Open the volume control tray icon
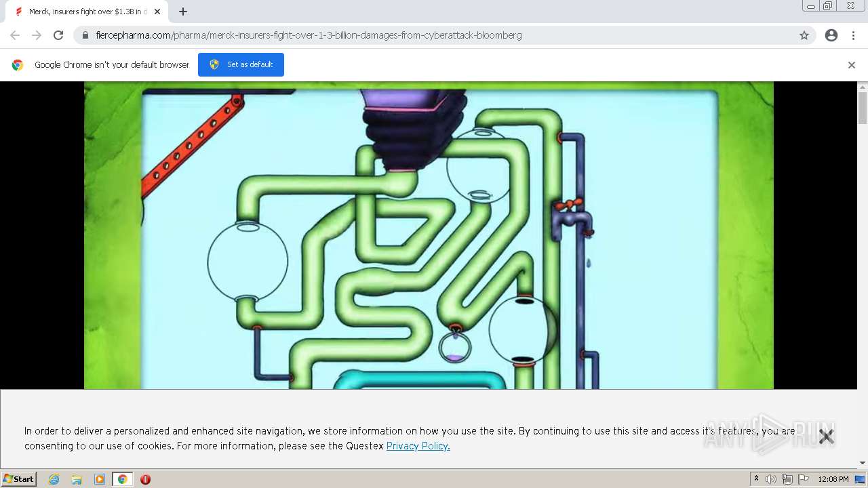Screen dimensions: 868x488 click(770, 479)
